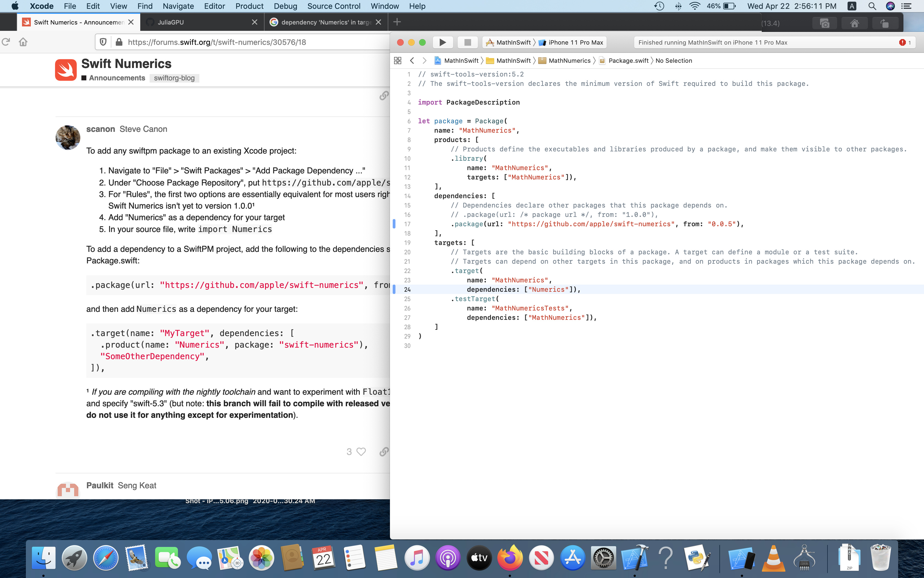
Task: Close the JuliaGPU browser tab
Action: tap(255, 22)
